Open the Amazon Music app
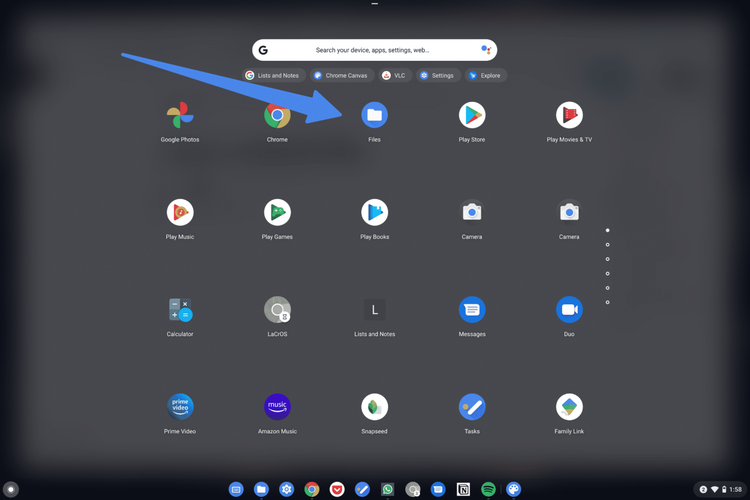Viewport: 750px width, 500px height. (x=277, y=407)
